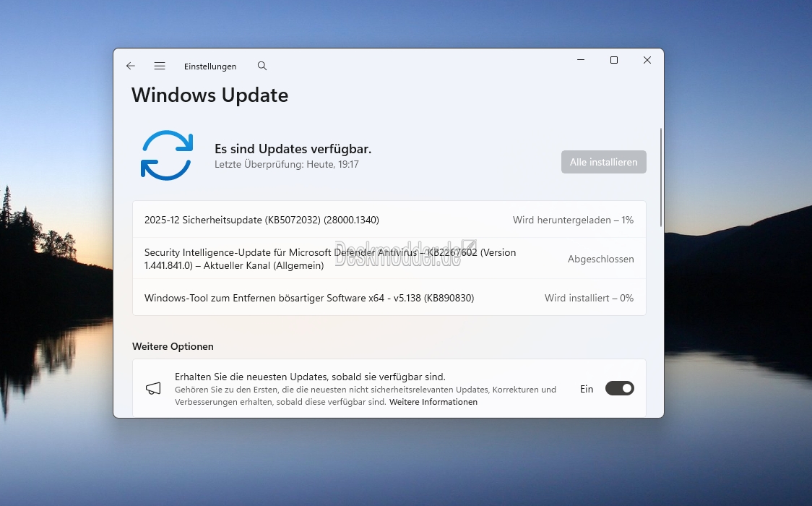This screenshot has height=506, width=812.
Task: Click the back arrow in Settings
Action: (x=131, y=66)
